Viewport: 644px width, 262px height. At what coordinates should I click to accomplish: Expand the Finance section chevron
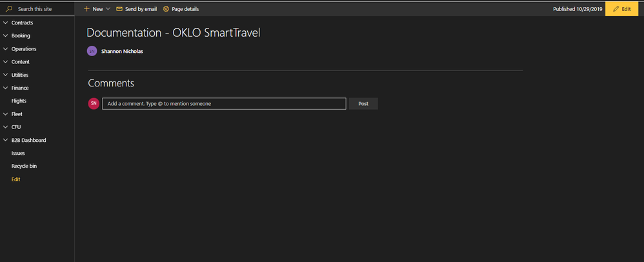(x=5, y=88)
